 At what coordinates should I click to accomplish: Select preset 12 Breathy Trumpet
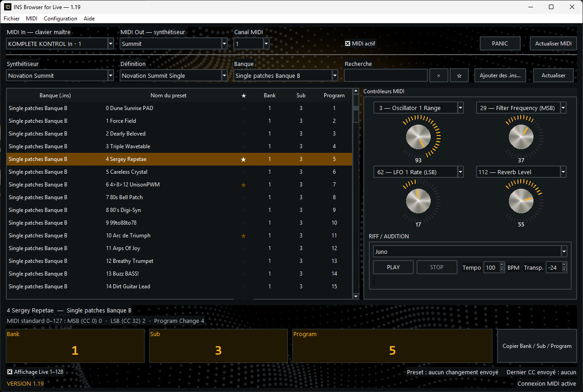[x=180, y=261]
